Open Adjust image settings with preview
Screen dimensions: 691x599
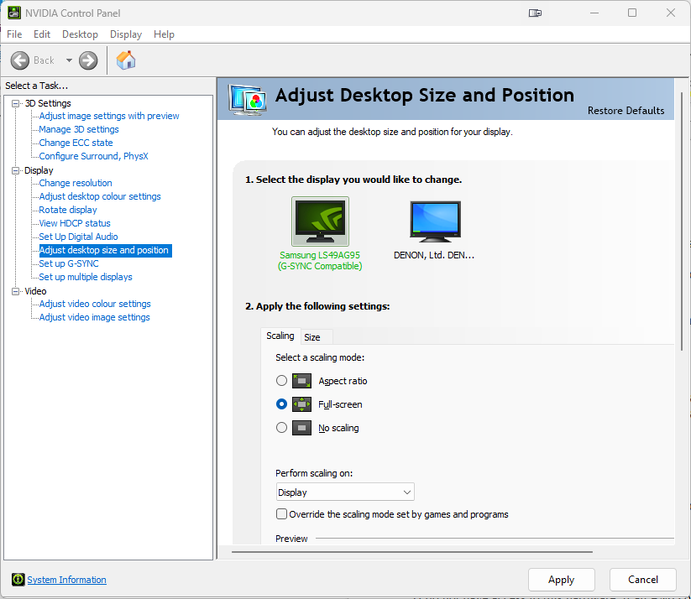[109, 116]
